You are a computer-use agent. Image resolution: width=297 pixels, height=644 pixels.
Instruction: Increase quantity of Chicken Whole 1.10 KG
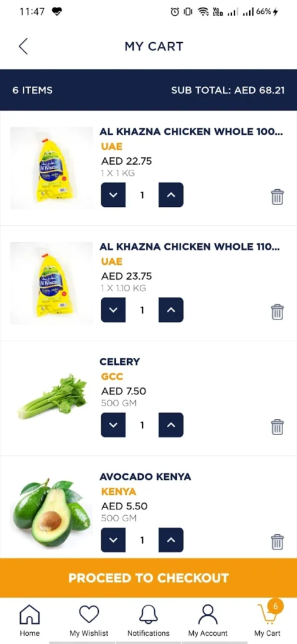tap(171, 310)
